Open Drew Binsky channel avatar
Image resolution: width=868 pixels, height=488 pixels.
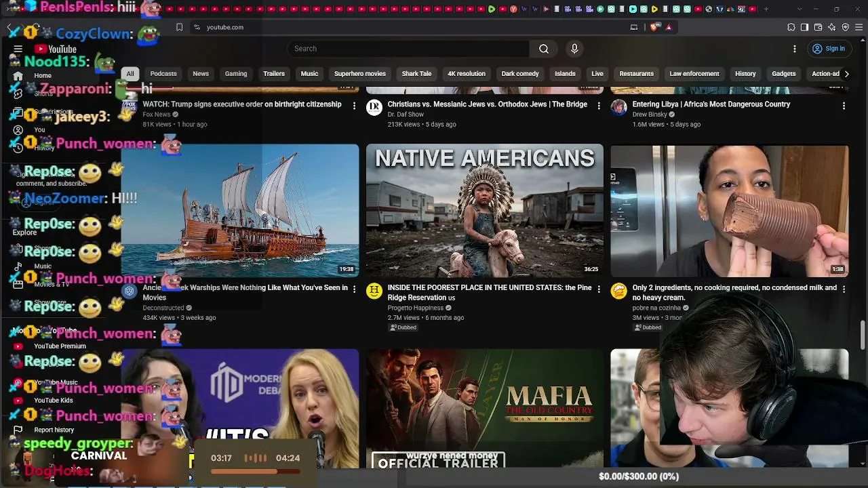point(619,107)
